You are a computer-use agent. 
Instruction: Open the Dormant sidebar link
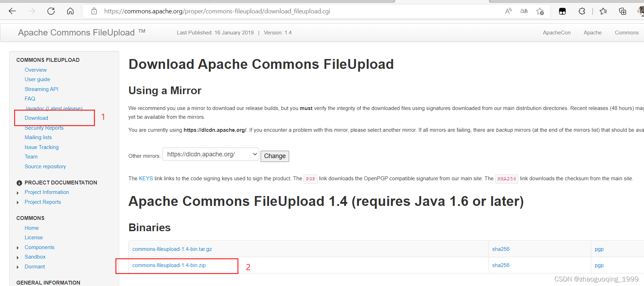point(35,267)
